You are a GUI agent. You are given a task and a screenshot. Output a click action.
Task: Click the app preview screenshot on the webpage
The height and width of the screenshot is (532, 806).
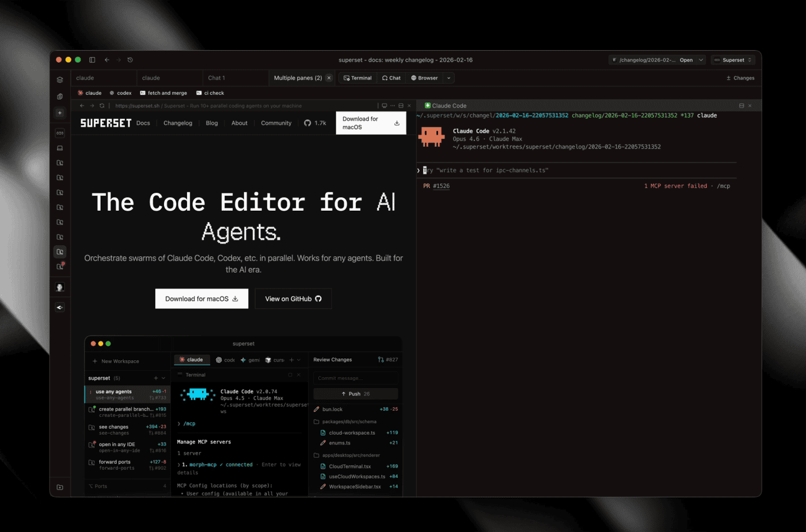[x=243, y=416]
